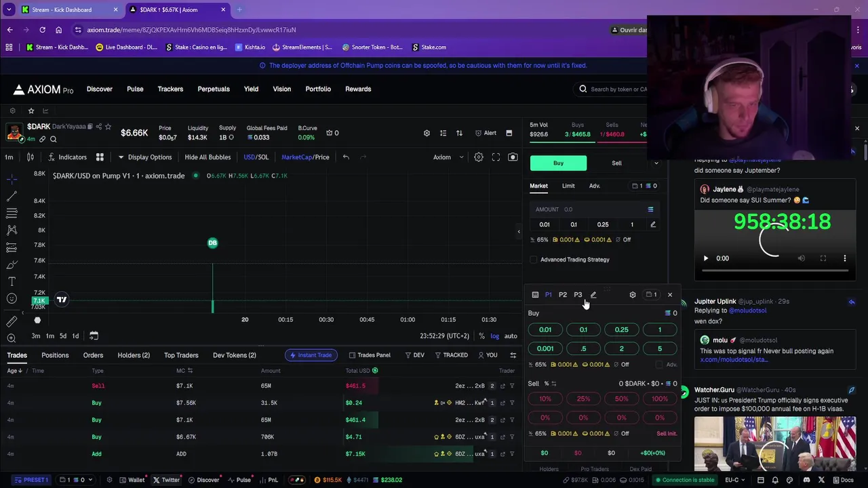Click the Sell Init. link
This screenshot has width=868, height=488.
[x=667, y=434]
